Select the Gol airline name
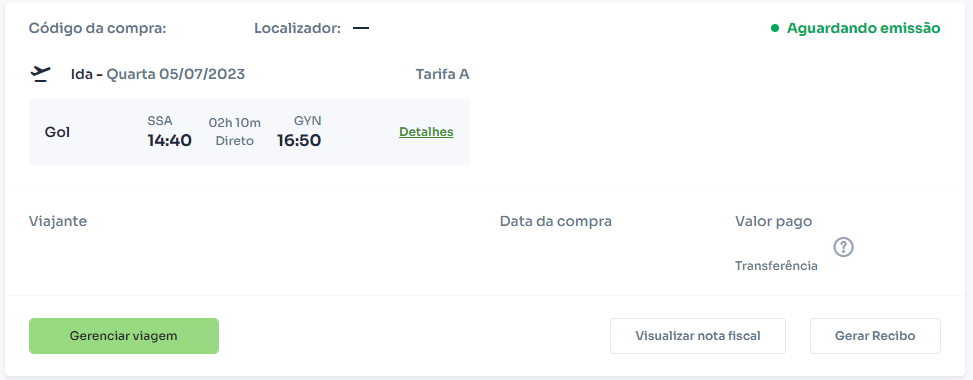 tap(57, 132)
